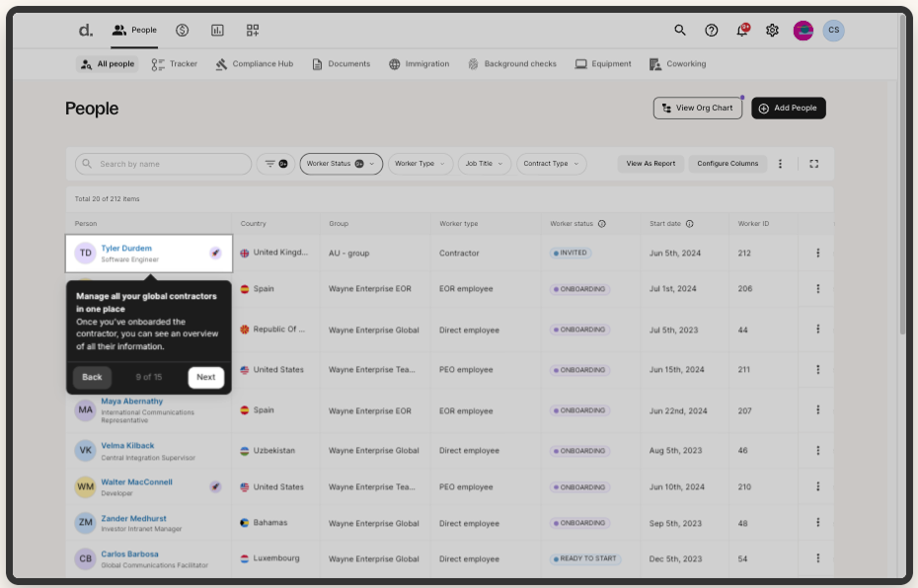This screenshot has width=918, height=588.
Task: Expand the Worker Type filter dropdown
Action: pyautogui.click(x=420, y=164)
